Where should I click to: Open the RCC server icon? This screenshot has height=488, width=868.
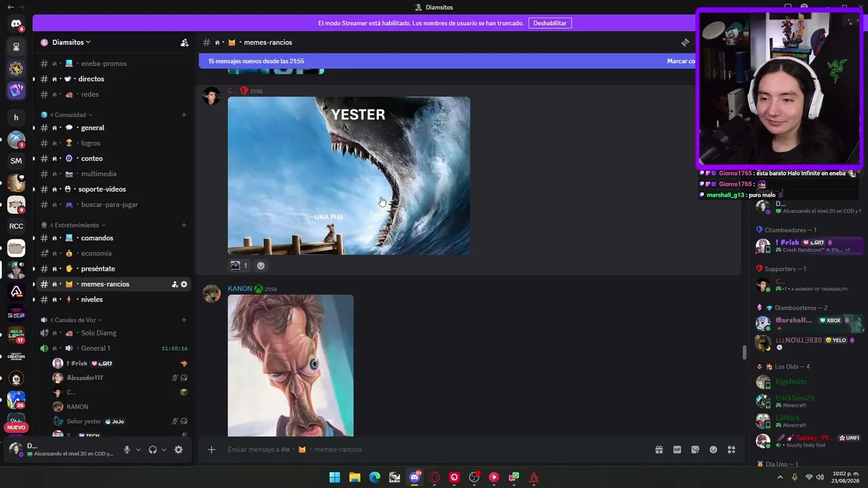(x=16, y=226)
